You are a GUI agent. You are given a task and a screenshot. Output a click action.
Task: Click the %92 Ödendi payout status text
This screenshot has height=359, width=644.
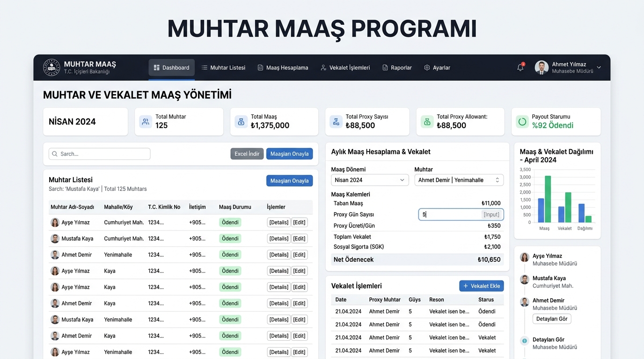click(553, 125)
